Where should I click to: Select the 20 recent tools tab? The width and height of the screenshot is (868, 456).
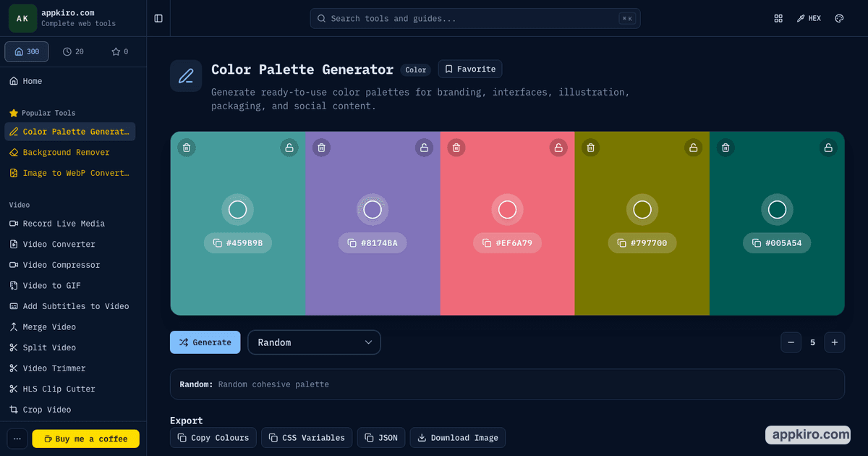(73, 51)
